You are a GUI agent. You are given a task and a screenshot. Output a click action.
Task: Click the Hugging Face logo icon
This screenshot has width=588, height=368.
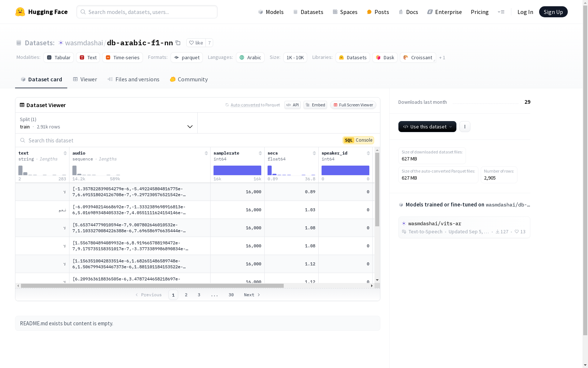20,12
